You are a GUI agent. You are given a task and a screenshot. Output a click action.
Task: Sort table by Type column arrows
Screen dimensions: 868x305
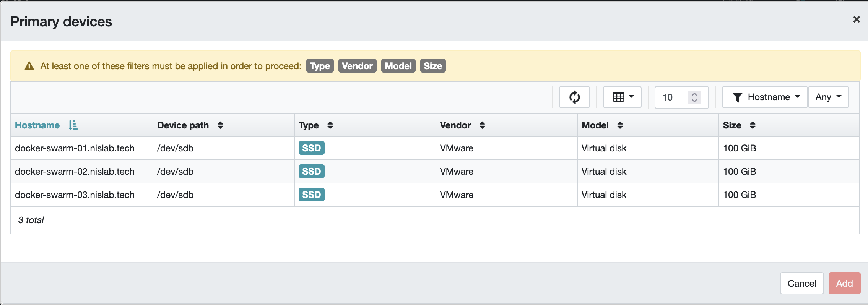click(x=330, y=125)
